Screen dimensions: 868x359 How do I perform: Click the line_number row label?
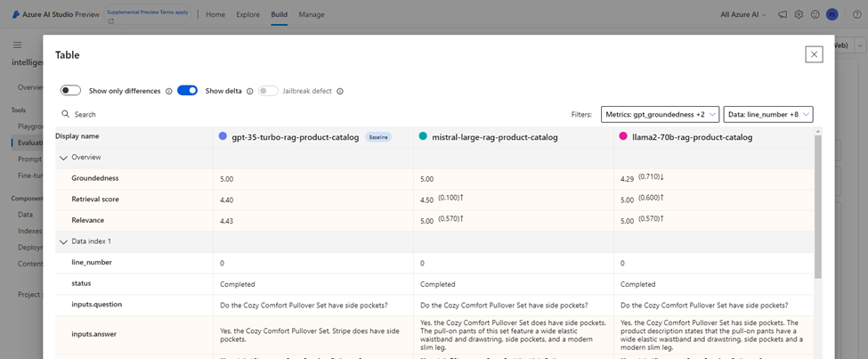click(x=92, y=263)
